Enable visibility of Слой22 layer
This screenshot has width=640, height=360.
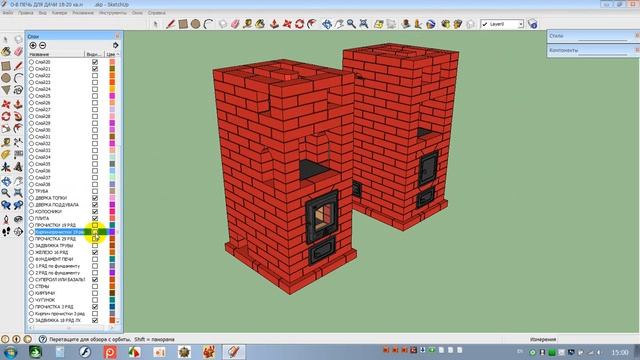point(95,76)
